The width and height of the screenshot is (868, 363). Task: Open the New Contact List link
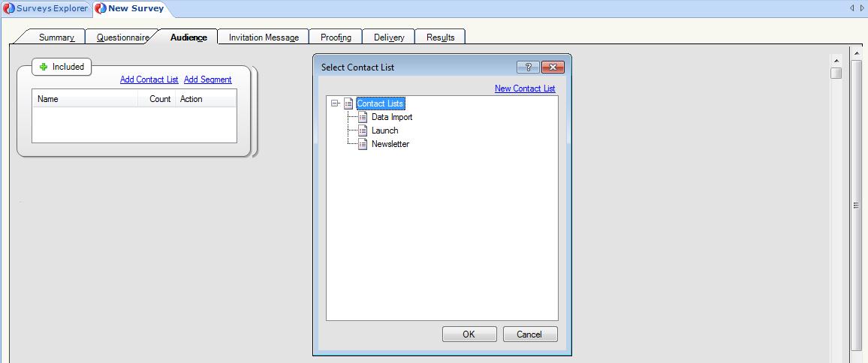pyautogui.click(x=524, y=88)
